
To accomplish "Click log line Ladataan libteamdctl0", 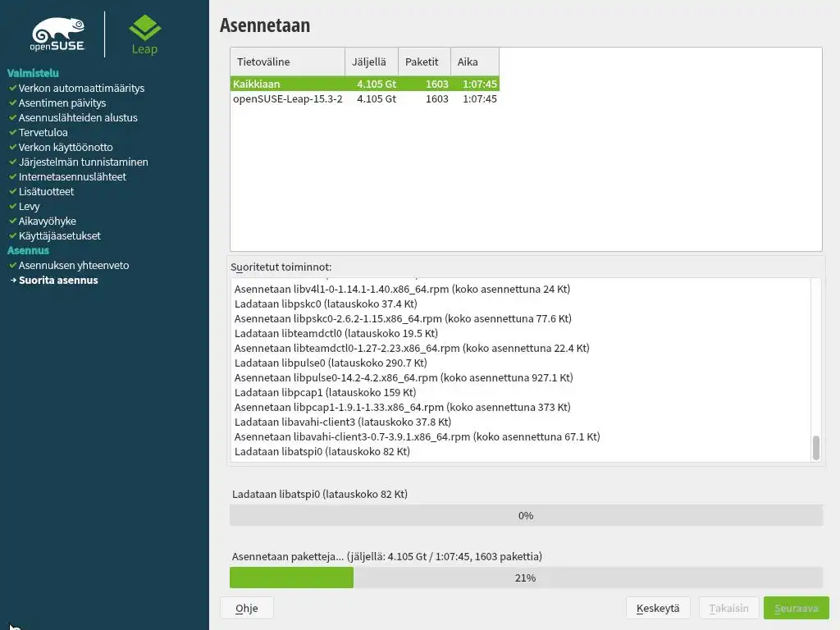I will [336, 333].
